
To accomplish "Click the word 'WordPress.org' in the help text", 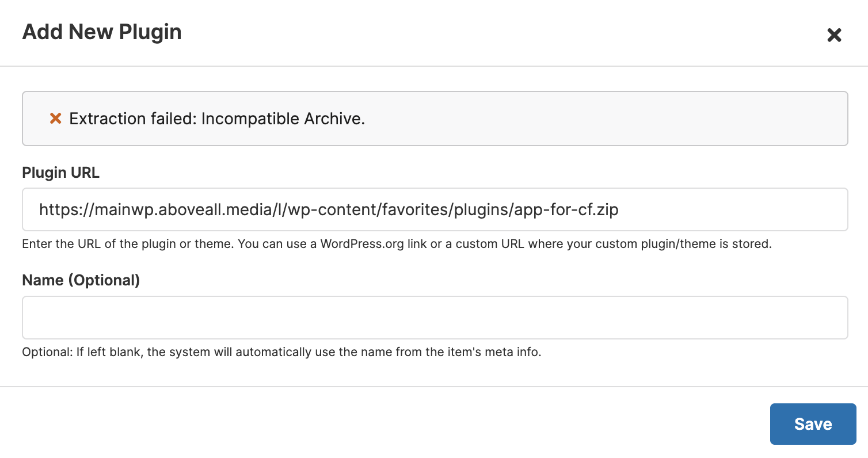I will click(x=361, y=244).
